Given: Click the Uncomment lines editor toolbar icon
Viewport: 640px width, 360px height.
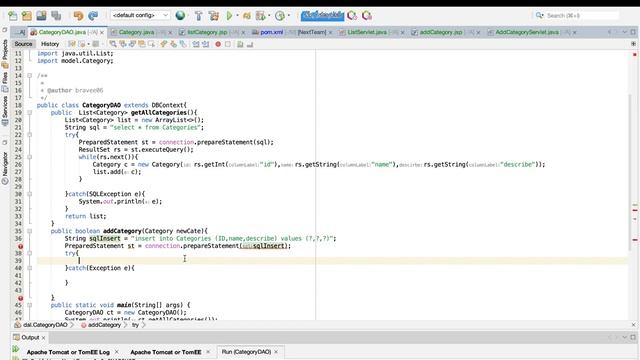Looking at the screenshot, I should pos(250,44).
